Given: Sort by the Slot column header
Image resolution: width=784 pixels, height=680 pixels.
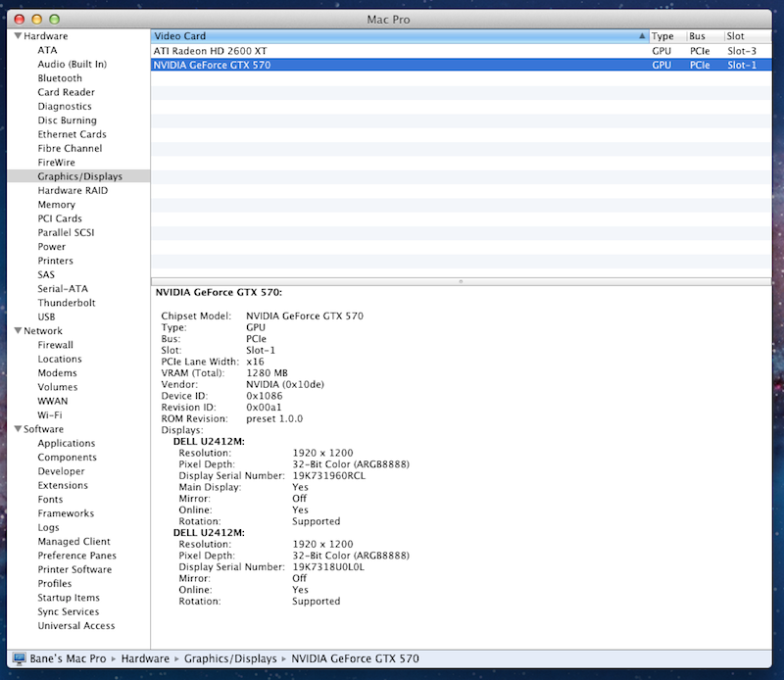Looking at the screenshot, I should click(x=748, y=36).
